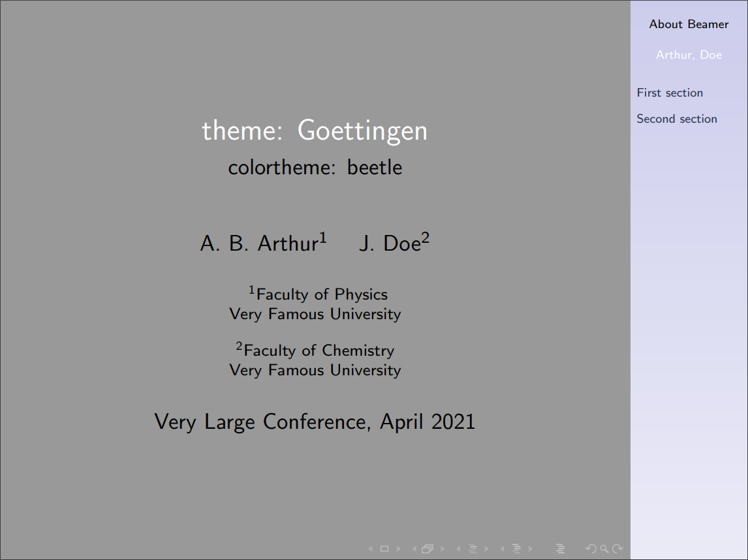Click the go-back history arrow icon

(590, 548)
